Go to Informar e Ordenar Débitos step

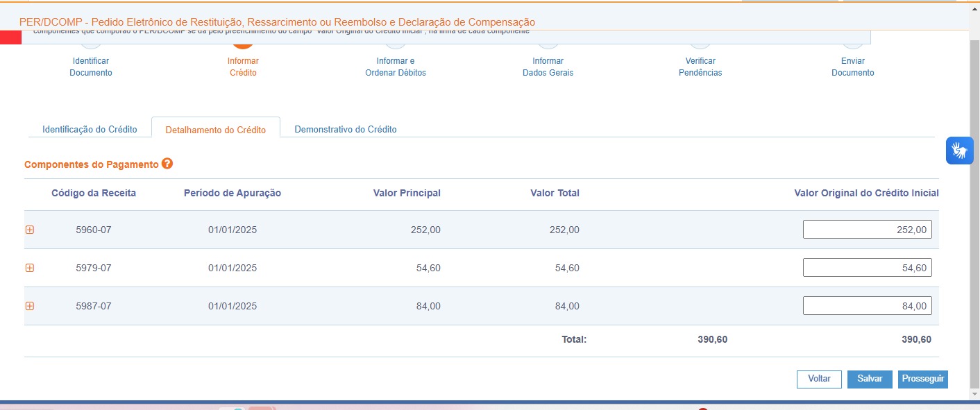tap(396, 67)
